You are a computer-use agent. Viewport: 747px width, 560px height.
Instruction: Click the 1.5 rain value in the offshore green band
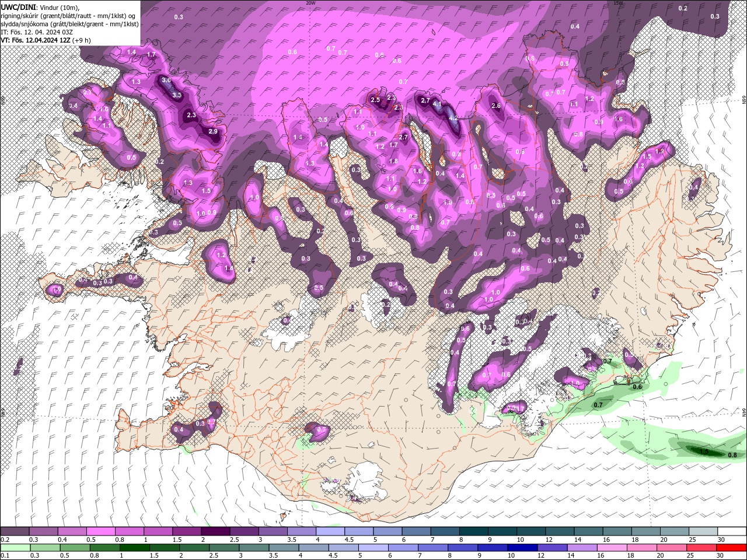[704, 452]
